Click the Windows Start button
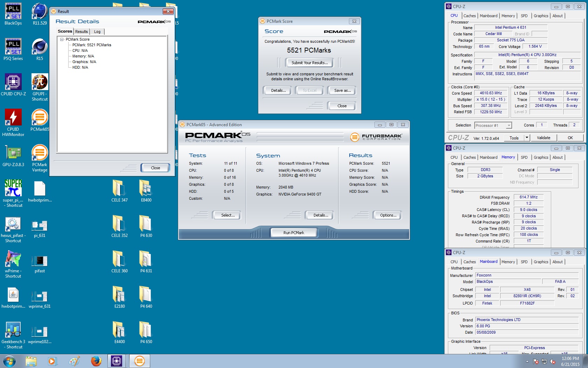The image size is (588, 368). (9, 361)
